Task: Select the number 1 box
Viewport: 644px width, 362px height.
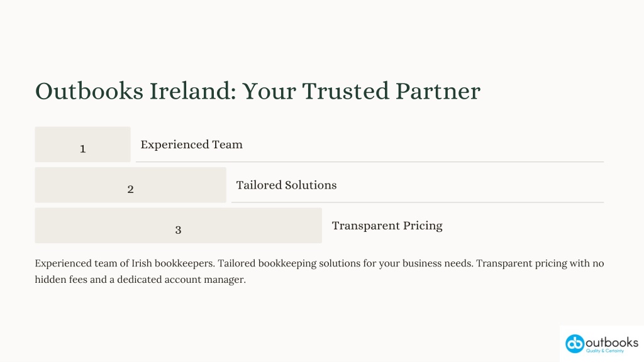Action: coord(82,145)
